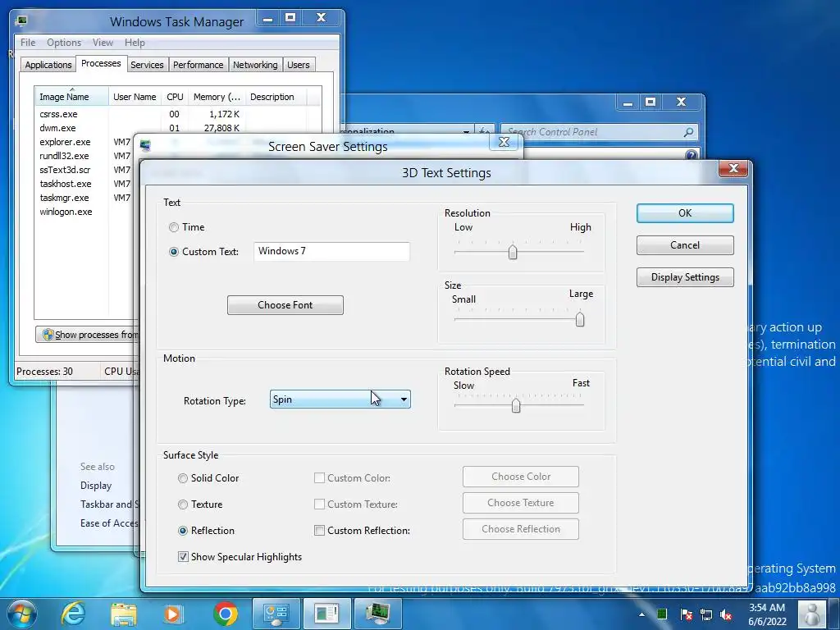
Task: Open the Start menu orb
Action: pyautogui.click(x=21, y=614)
